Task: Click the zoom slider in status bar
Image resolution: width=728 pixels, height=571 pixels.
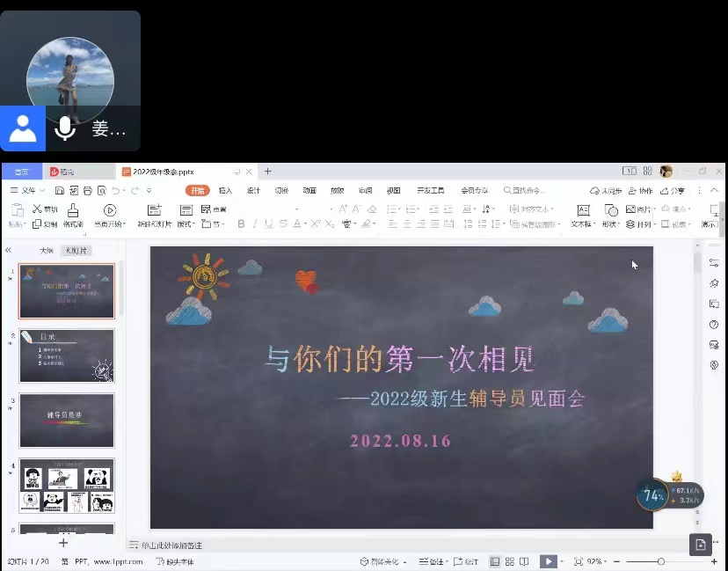Action: 661,561
